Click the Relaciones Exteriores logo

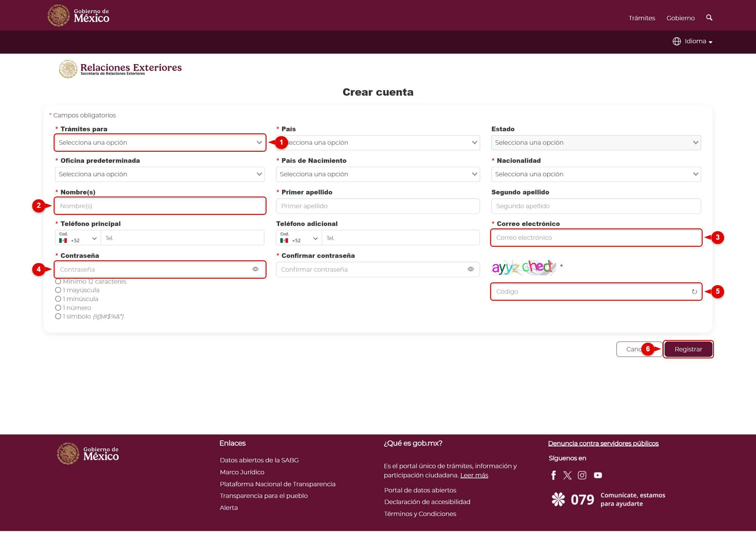(120, 69)
